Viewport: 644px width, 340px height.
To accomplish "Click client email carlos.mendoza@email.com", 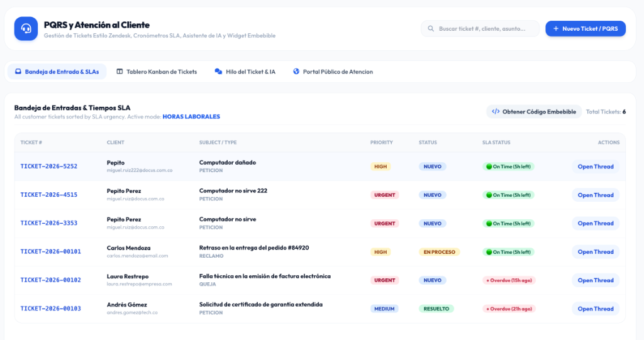I will (x=137, y=256).
